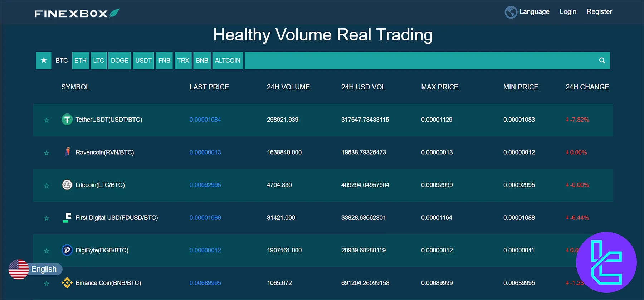Image resolution: width=644 pixels, height=300 pixels.
Task: Switch to the LTC market tab
Action: click(x=99, y=61)
